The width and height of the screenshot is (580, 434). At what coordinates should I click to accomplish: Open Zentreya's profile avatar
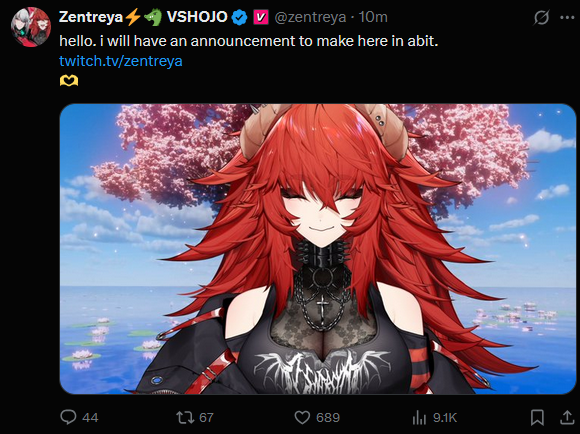click(x=30, y=27)
